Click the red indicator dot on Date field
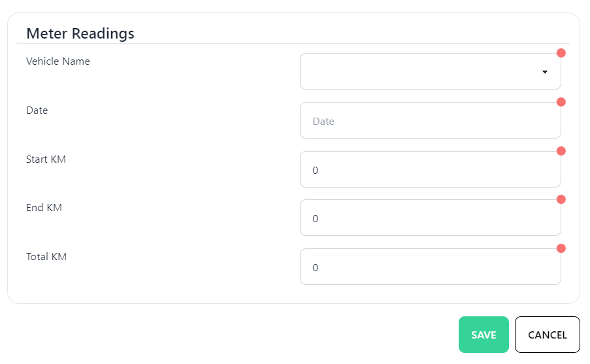 [561, 102]
